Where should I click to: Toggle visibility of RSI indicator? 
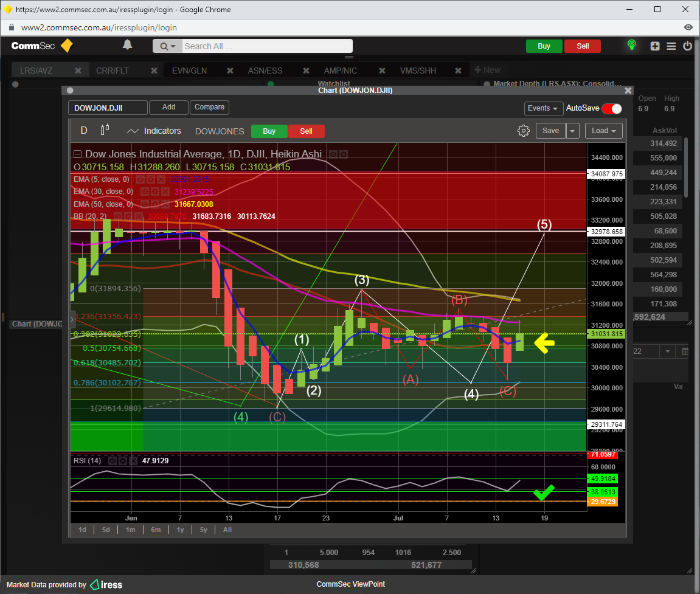coord(113,461)
